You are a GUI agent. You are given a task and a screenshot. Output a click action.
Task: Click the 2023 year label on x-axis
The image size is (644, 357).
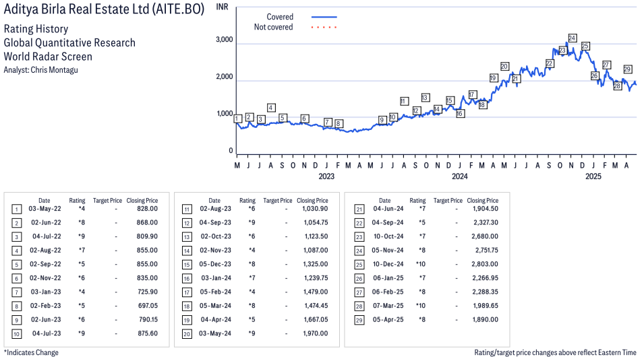click(x=326, y=176)
